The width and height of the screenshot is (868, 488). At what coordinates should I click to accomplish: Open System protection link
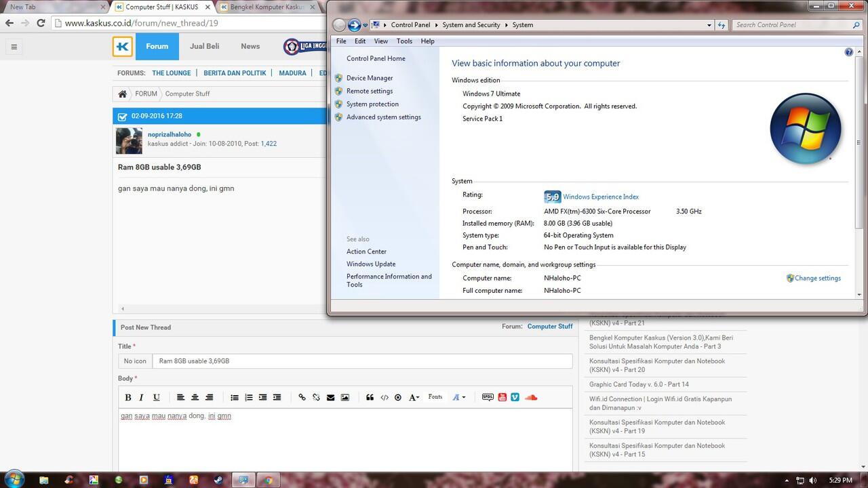(x=372, y=104)
